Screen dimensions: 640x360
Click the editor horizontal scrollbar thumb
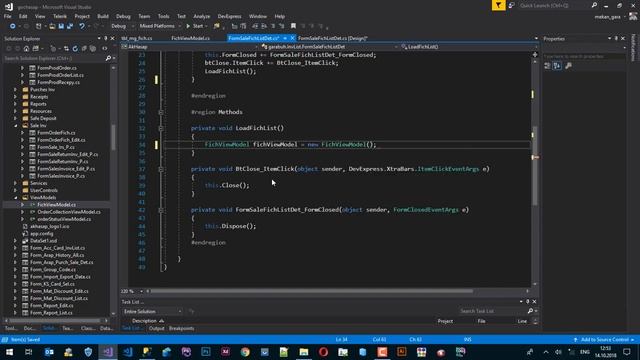pyautogui.click(x=312, y=291)
